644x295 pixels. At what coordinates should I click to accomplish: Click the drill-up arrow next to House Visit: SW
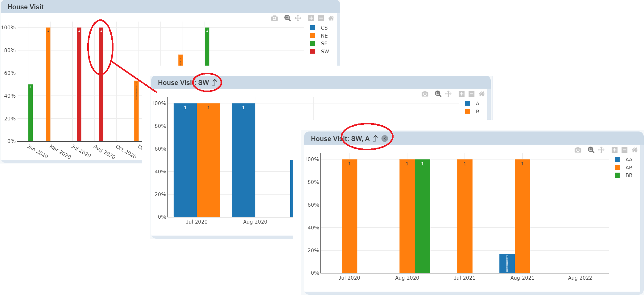pos(215,83)
